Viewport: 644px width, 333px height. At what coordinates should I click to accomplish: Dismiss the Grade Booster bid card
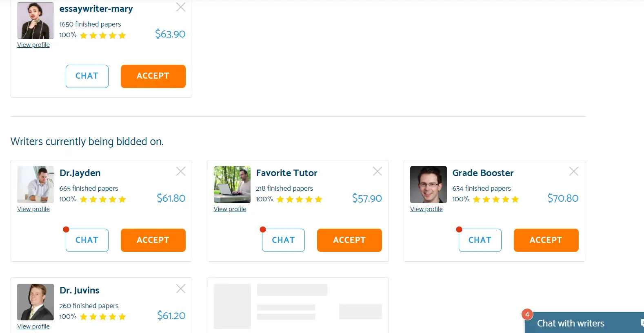(574, 171)
